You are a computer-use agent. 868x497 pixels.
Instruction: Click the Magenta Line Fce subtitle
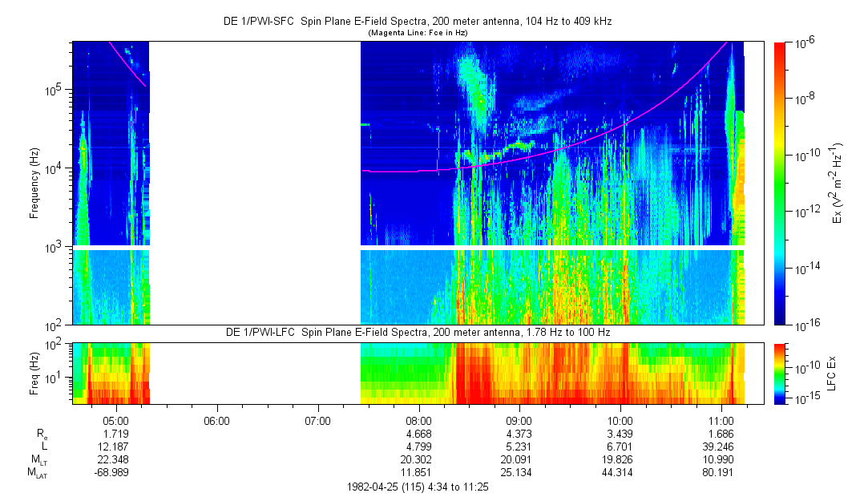tap(417, 33)
